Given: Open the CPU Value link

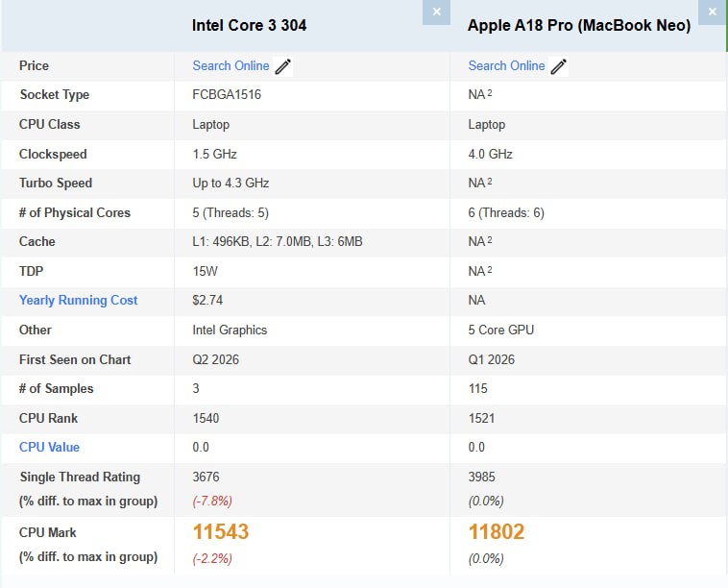Looking at the screenshot, I should 49,448.
